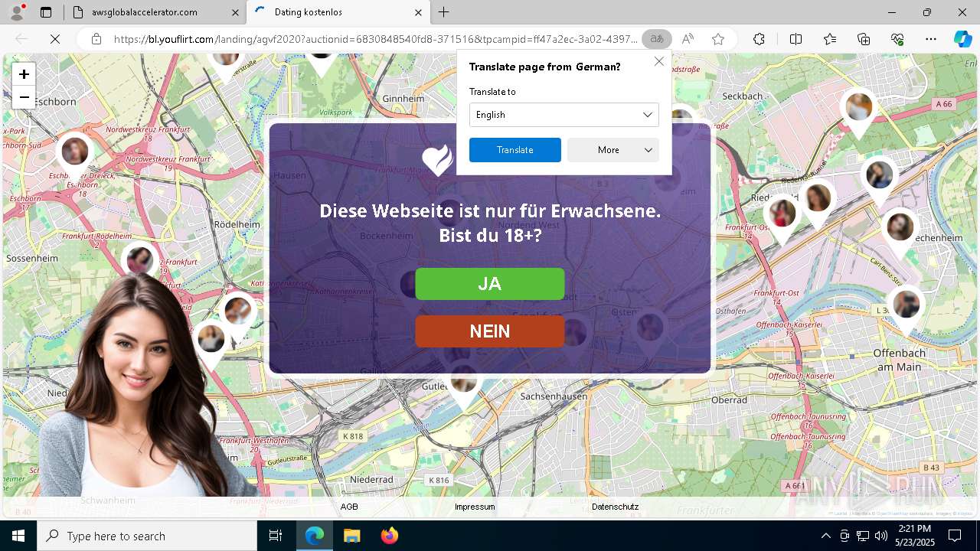Image resolution: width=980 pixels, height=551 pixels.
Task: Open the Datenschutz link
Action: coord(615,507)
